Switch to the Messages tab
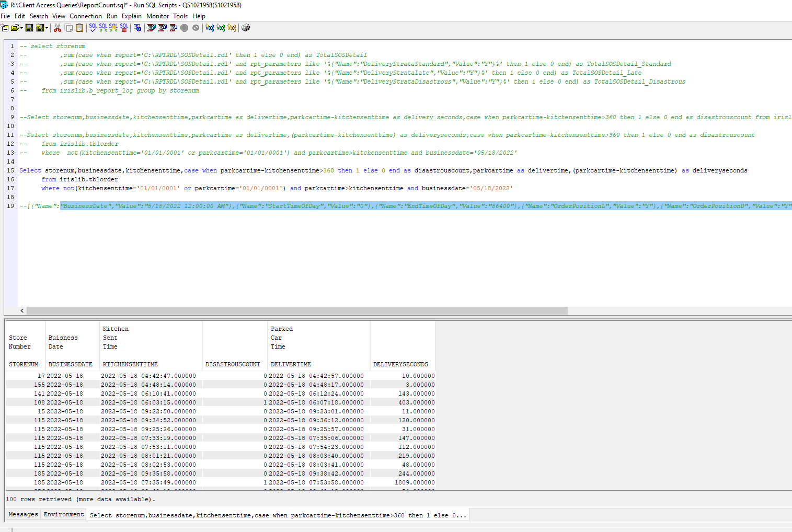Image resolution: width=792 pixels, height=532 pixels. (x=23, y=515)
